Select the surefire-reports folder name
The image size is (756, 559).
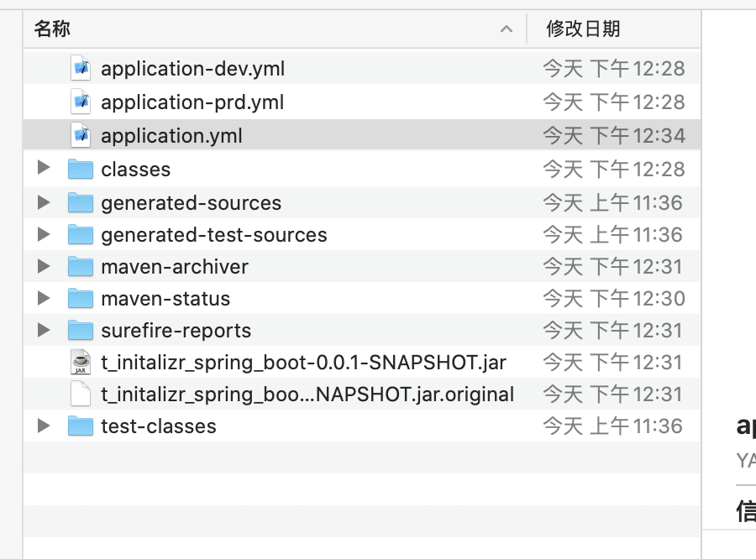176,330
